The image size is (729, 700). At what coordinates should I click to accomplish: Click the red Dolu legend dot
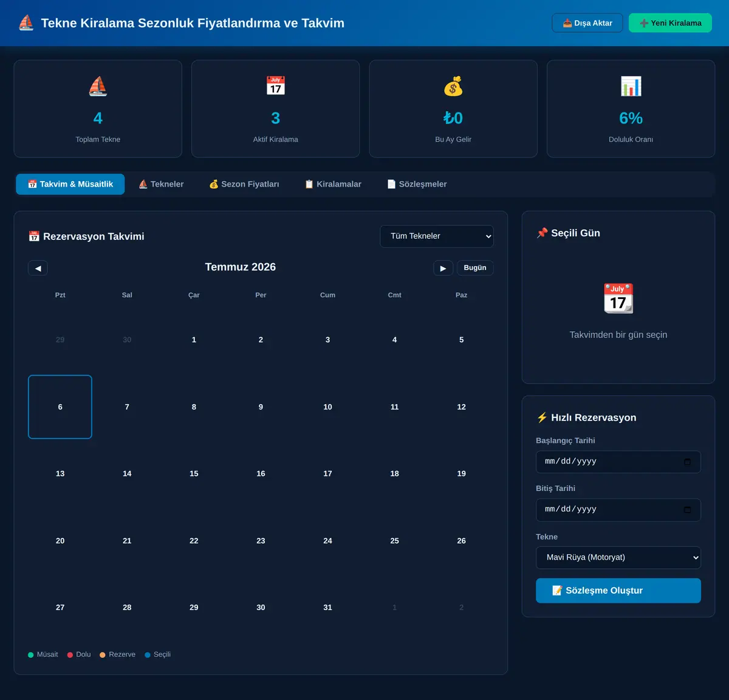point(70,655)
